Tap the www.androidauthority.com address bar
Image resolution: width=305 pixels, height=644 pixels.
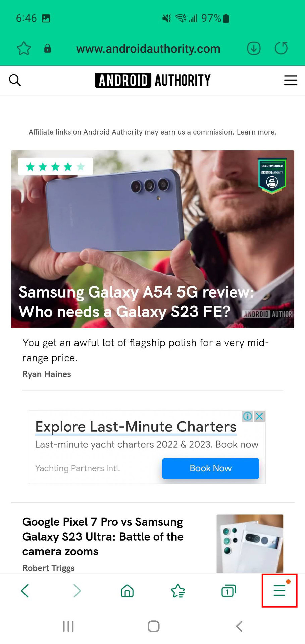pos(148,49)
